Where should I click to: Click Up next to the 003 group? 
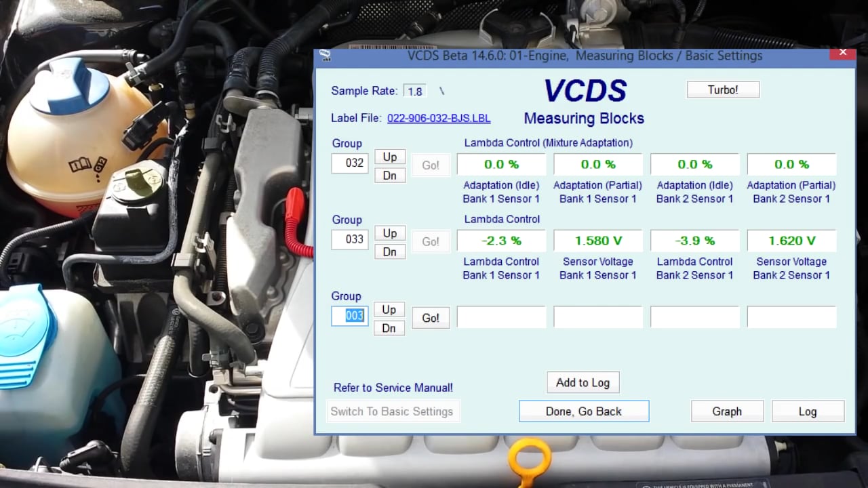(x=389, y=310)
